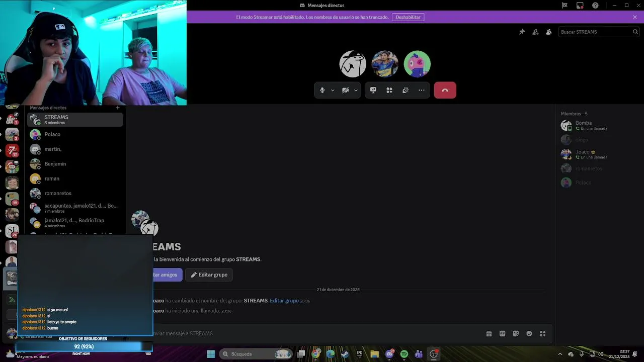
Task: Open Epic Games from the taskbar
Action: 360,354
